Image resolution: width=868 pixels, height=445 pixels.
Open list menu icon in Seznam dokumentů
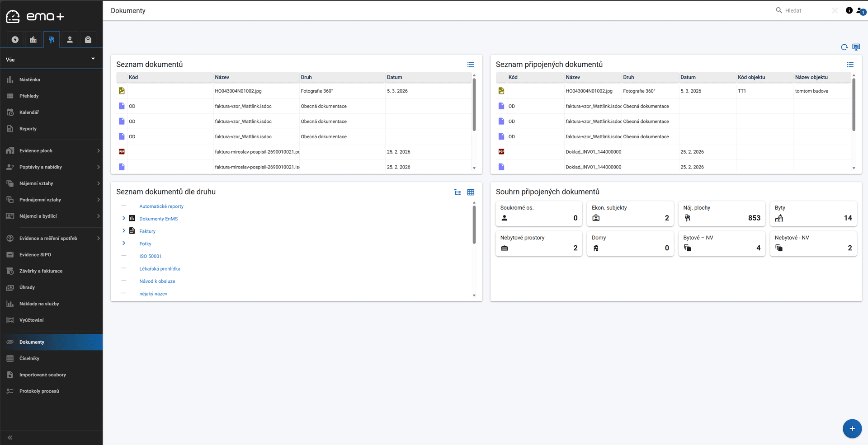click(471, 65)
